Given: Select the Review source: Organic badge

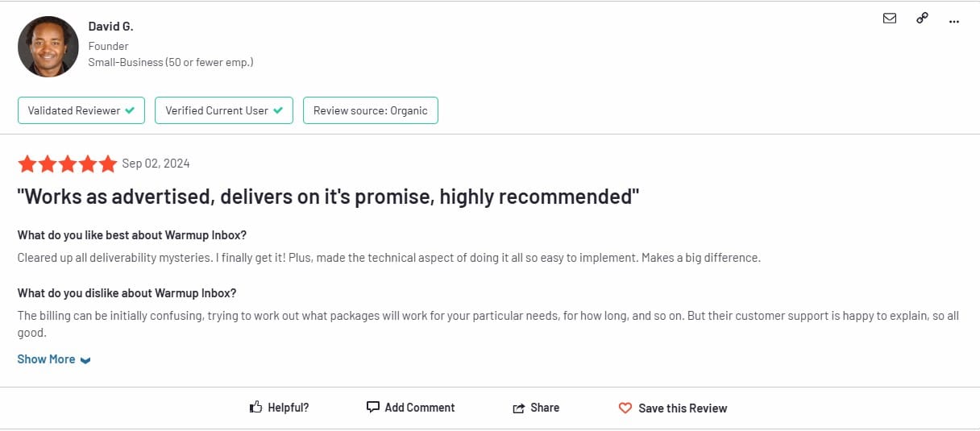Looking at the screenshot, I should click(371, 110).
